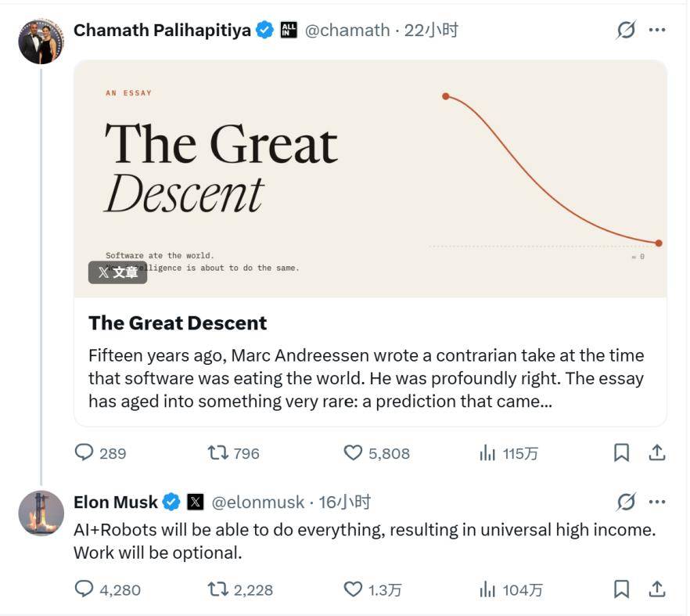Repost Elon Musk's post showing 2,228 reposts
Viewport: 690px width, 616px height.
(x=240, y=589)
